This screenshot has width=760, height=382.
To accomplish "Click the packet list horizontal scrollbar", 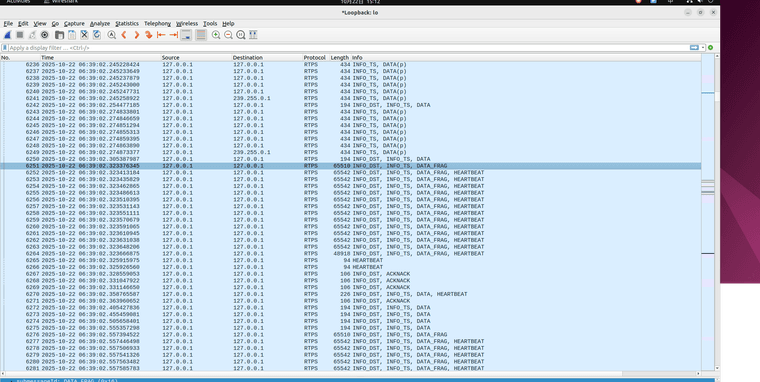I will (350, 374).
